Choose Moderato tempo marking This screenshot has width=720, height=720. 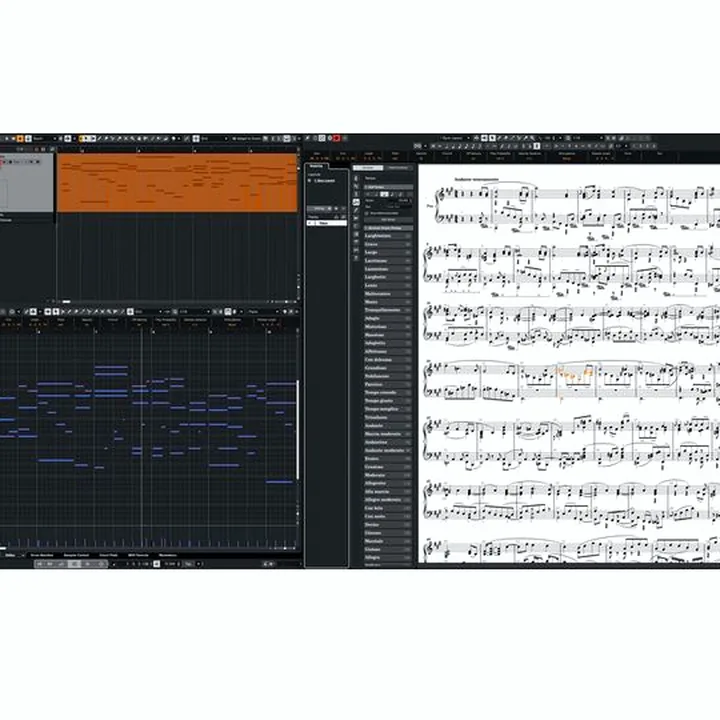(388, 475)
